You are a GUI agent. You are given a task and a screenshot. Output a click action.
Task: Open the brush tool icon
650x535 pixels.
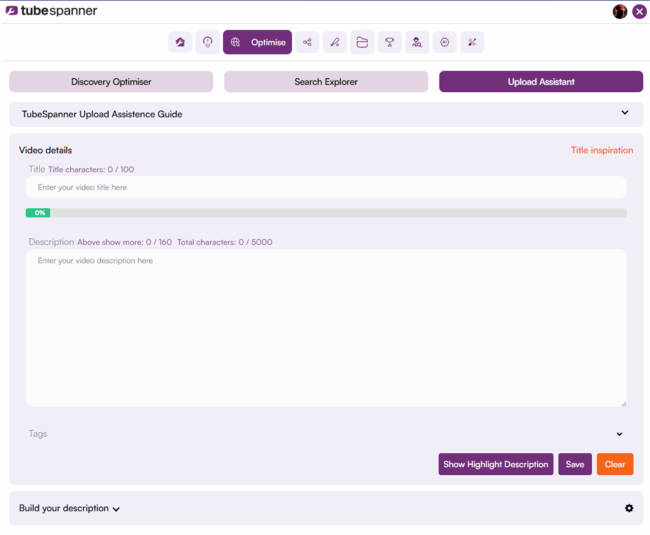[x=335, y=42]
